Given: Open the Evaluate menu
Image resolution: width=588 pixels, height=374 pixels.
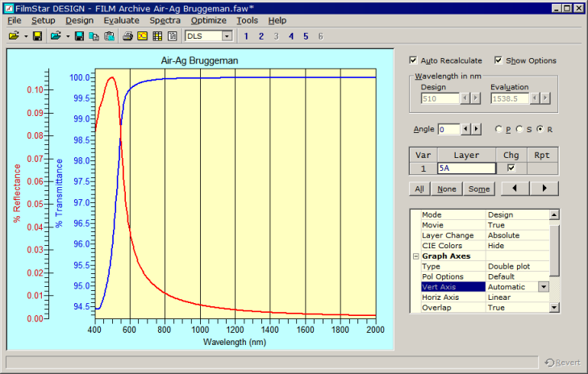Looking at the screenshot, I should point(122,20).
